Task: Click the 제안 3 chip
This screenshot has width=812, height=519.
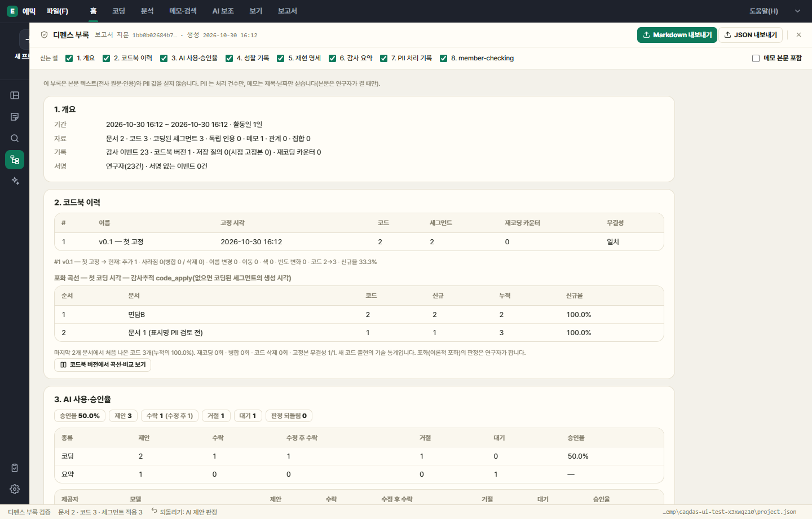Action: click(123, 416)
